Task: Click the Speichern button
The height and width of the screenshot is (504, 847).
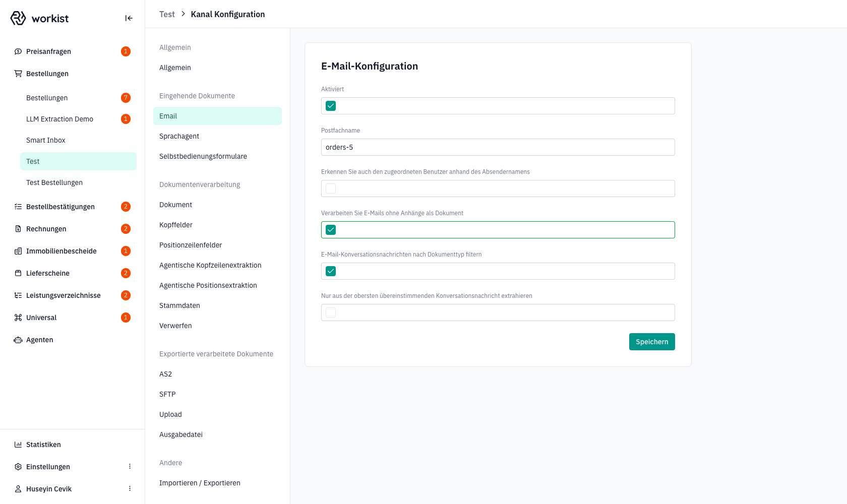Action: point(652,342)
